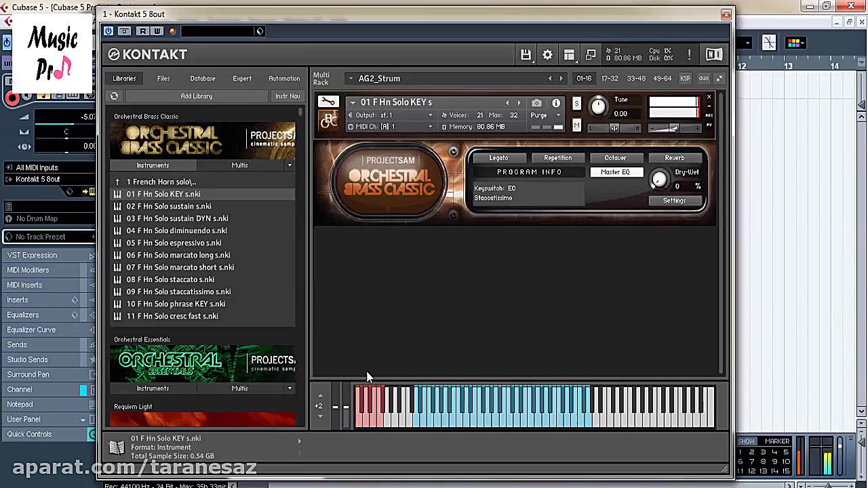Click the refresh icon beside Add Library
This screenshot has height=488, width=868.
(114, 96)
